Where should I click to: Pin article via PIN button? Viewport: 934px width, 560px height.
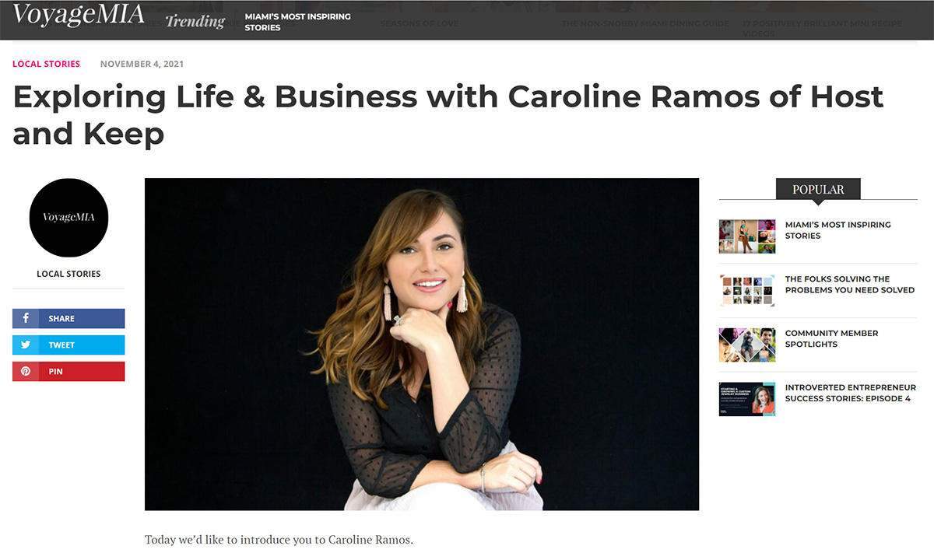(x=68, y=371)
